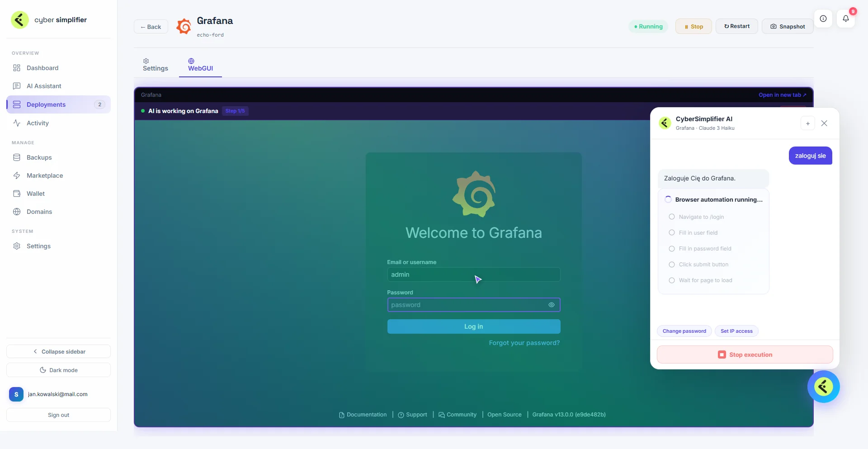
Task: Click the info circle icon
Action: [x=823, y=19]
